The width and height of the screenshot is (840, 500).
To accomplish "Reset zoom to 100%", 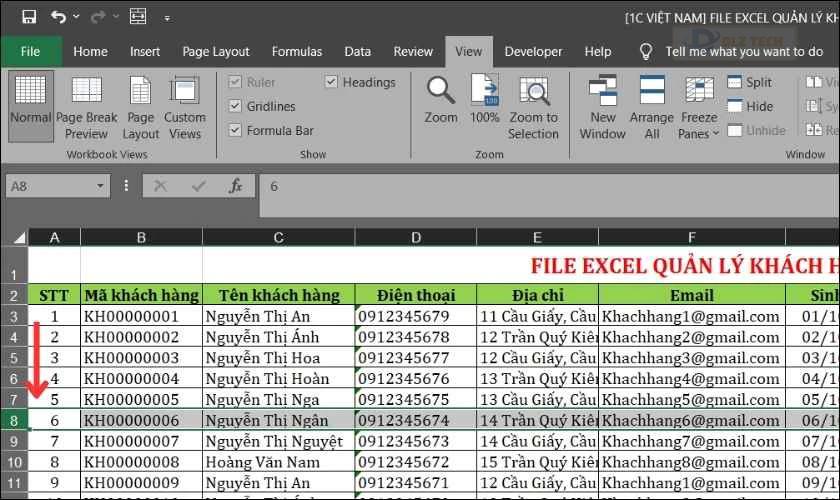I will pyautogui.click(x=485, y=100).
